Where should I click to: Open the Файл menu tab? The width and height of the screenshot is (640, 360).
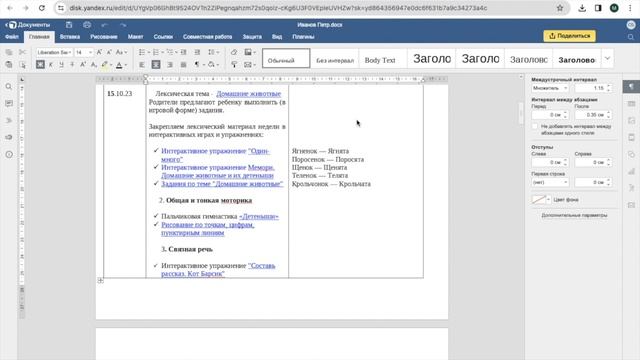12,37
